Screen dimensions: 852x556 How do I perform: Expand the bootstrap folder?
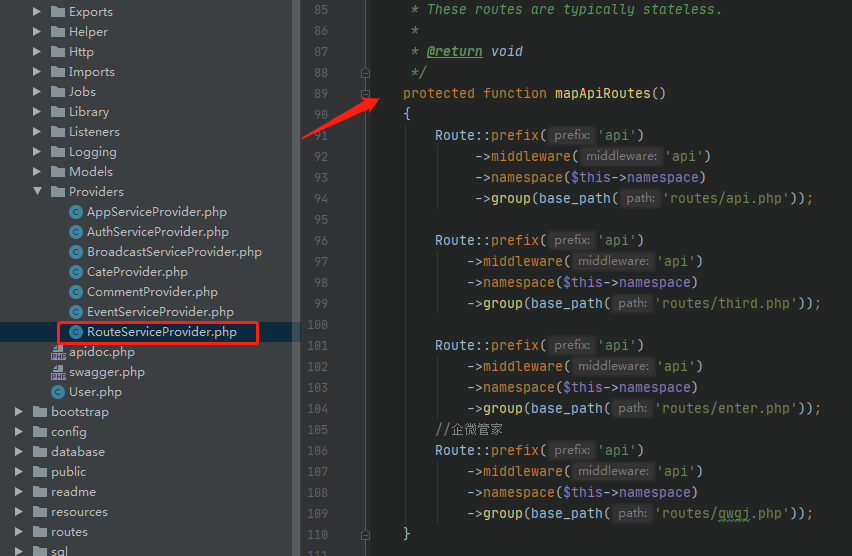(19, 412)
